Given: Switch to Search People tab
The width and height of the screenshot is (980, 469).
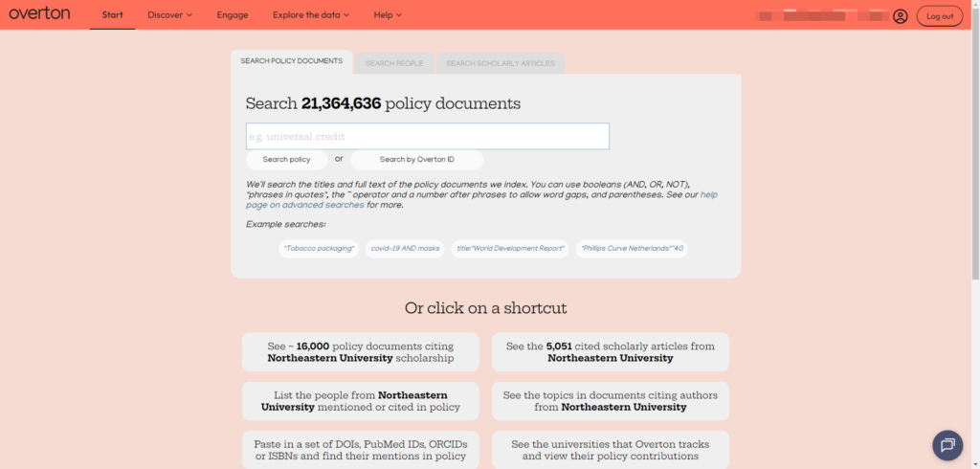Looking at the screenshot, I should [393, 63].
